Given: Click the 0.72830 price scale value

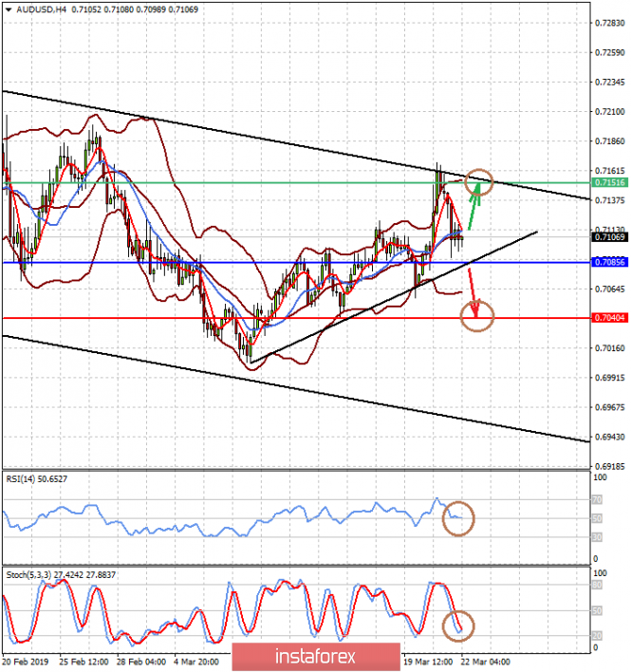Looking at the screenshot, I should 610,23.
